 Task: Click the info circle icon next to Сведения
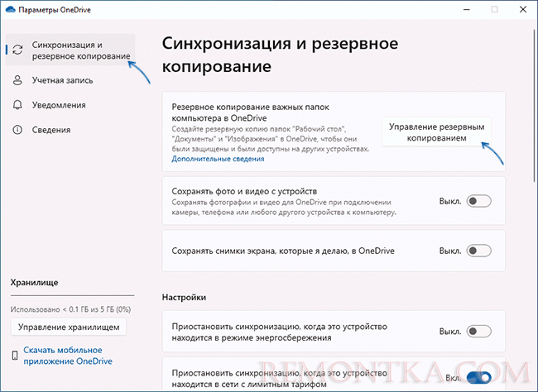tap(17, 130)
